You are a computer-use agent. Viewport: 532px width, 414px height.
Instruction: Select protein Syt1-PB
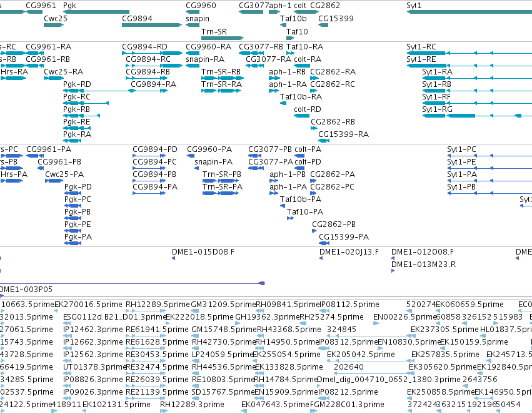pyautogui.click(x=461, y=187)
